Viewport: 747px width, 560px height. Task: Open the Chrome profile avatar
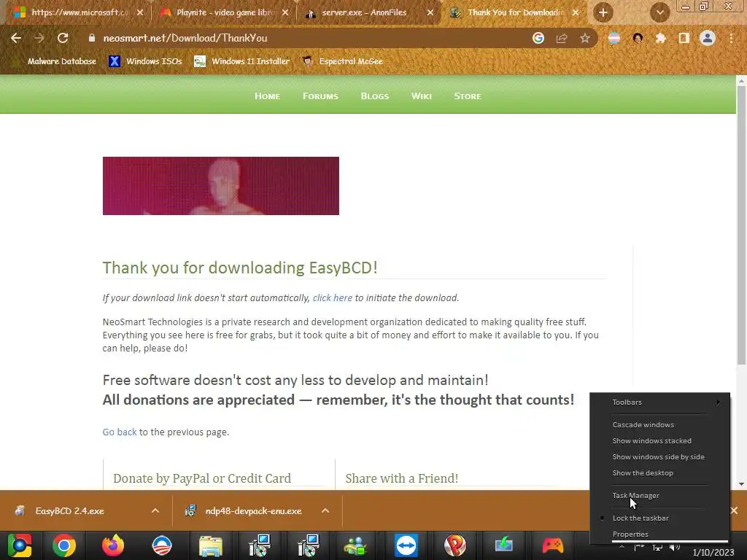click(x=708, y=38)
